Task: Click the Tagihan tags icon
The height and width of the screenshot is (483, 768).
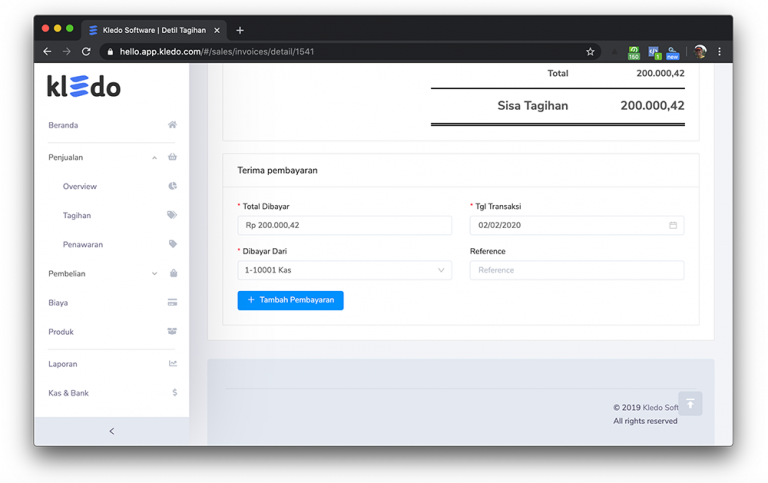Action: coord(172,215)
